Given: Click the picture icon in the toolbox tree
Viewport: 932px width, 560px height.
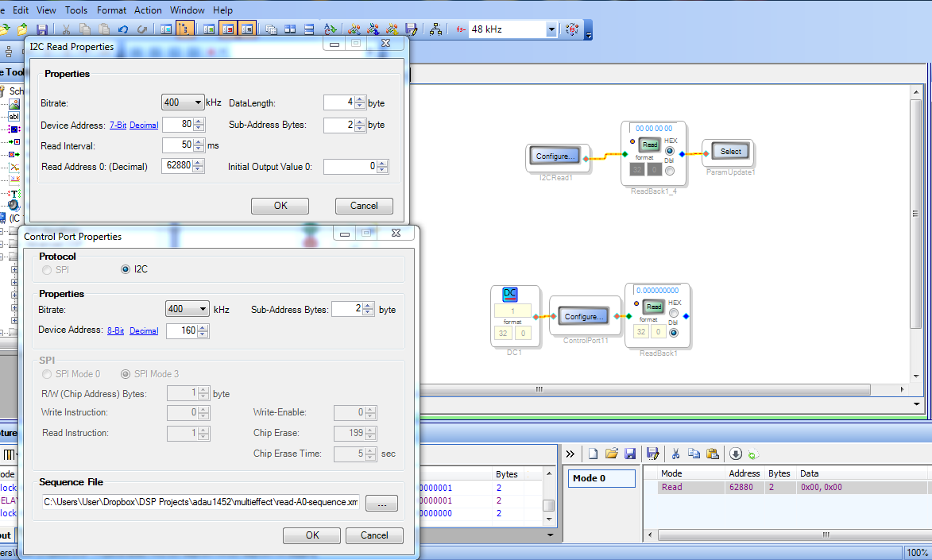Looking at the screenshot, I should [x=14, y=104].
